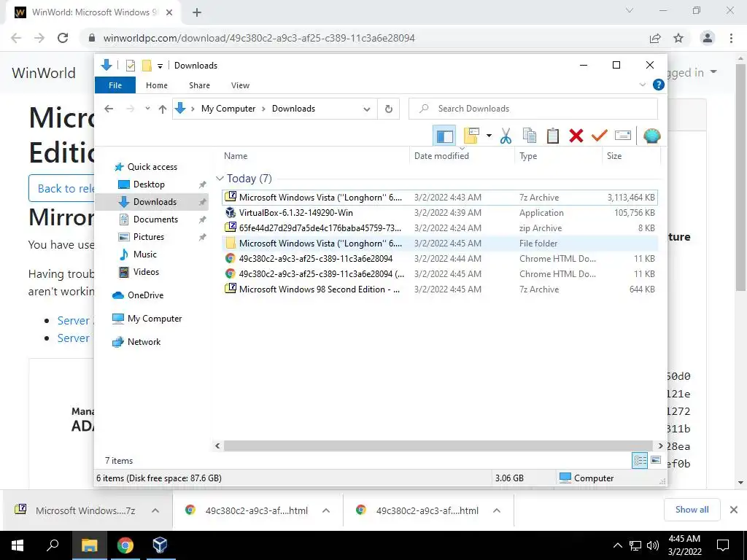Image resolution: width=747 pixels, height=560 pixels.
Task: Click the Cut scissors icon
Action: pos(506,136)
